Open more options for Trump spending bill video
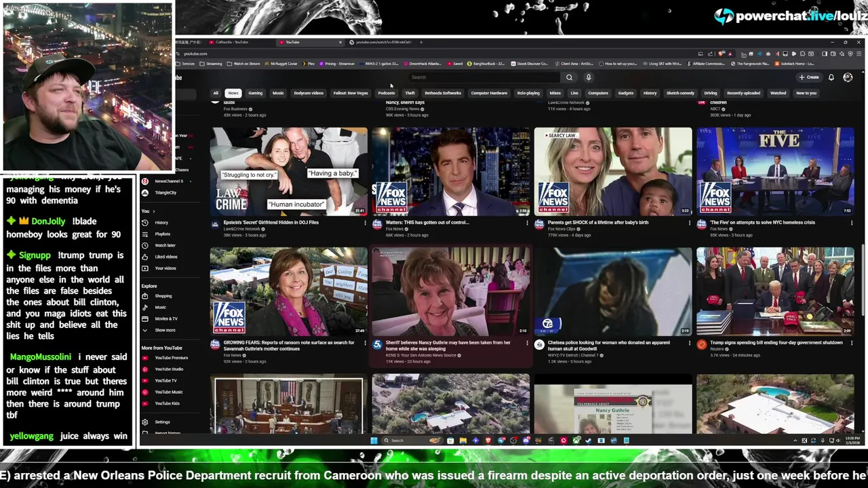 (852, 343)
